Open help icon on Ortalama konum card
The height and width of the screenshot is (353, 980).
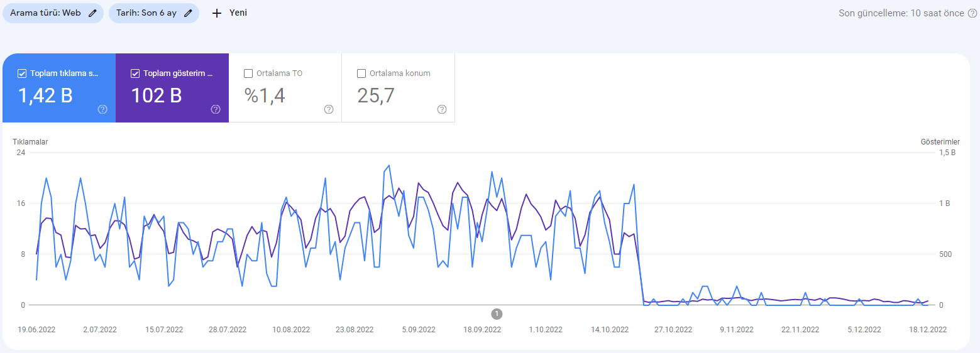click(442, 109)
